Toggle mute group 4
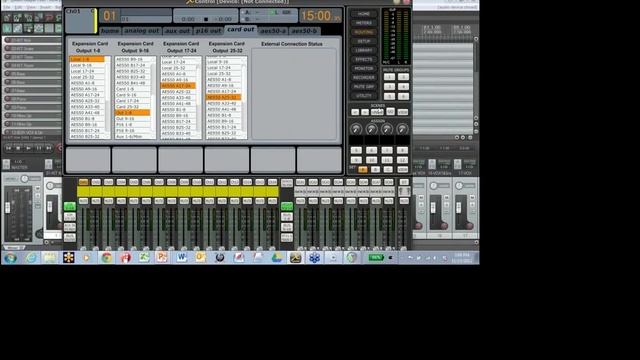640x360 pixels. click(x=403, y=87)
